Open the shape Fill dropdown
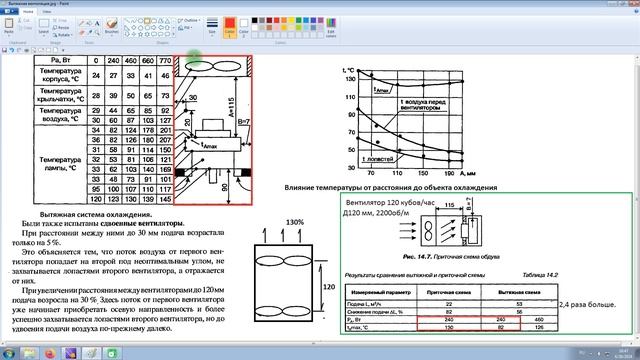640x360 pixels. [x=185, y=28]
